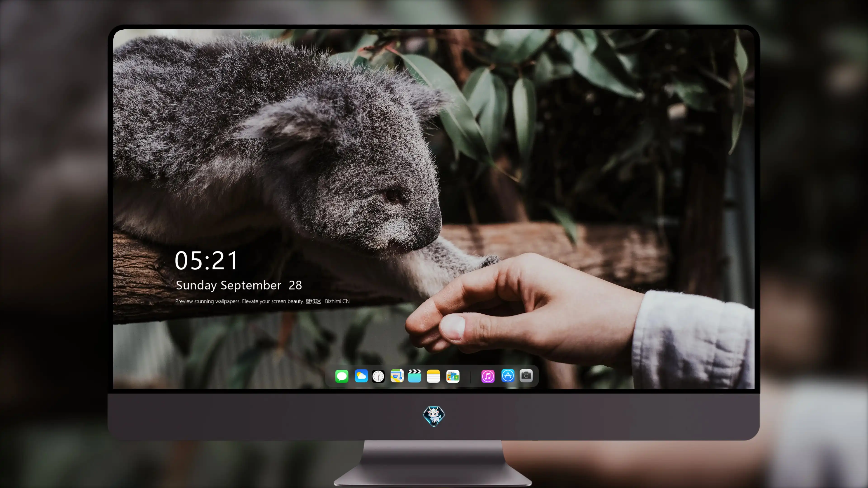Screen dimensions: 868x488
Task: Click the Sunday September 28 date text
Action: click(x=239, y=285)
